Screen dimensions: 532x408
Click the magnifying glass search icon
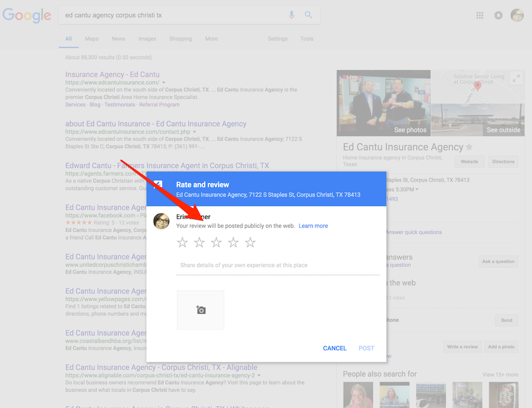coord(308,15)
